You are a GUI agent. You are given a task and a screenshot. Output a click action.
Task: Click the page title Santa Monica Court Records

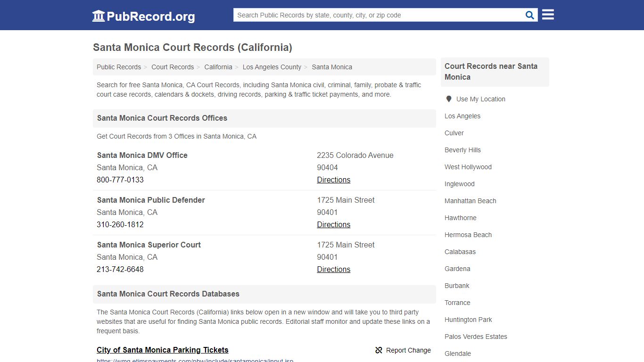point(192,47)
